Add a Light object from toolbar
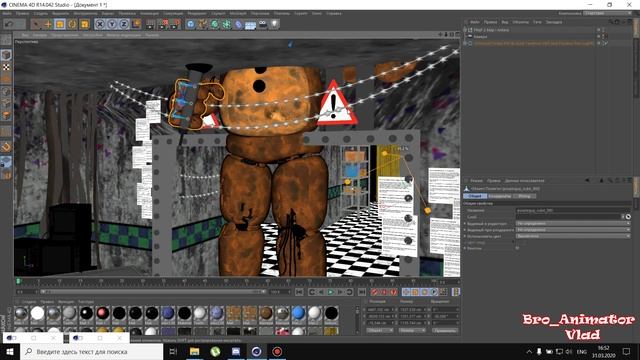The image size is (640, 360). (275, 24)
